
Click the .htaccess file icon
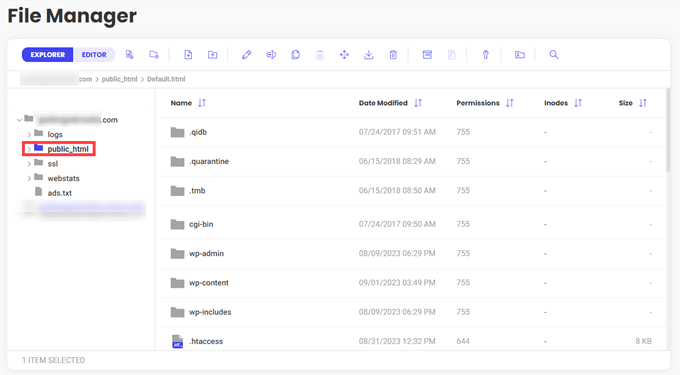[177, 341]
